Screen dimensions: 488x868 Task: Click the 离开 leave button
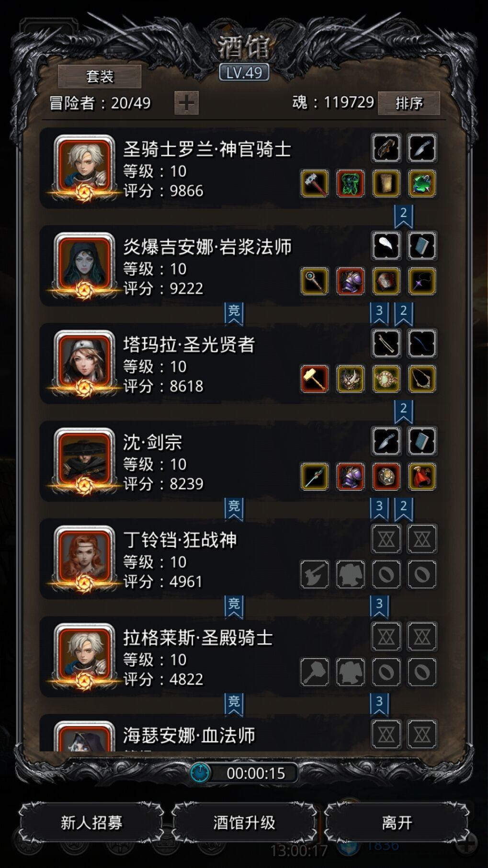397,822
